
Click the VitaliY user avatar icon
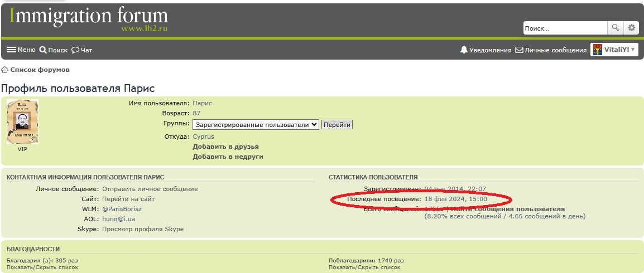(597, 50)
